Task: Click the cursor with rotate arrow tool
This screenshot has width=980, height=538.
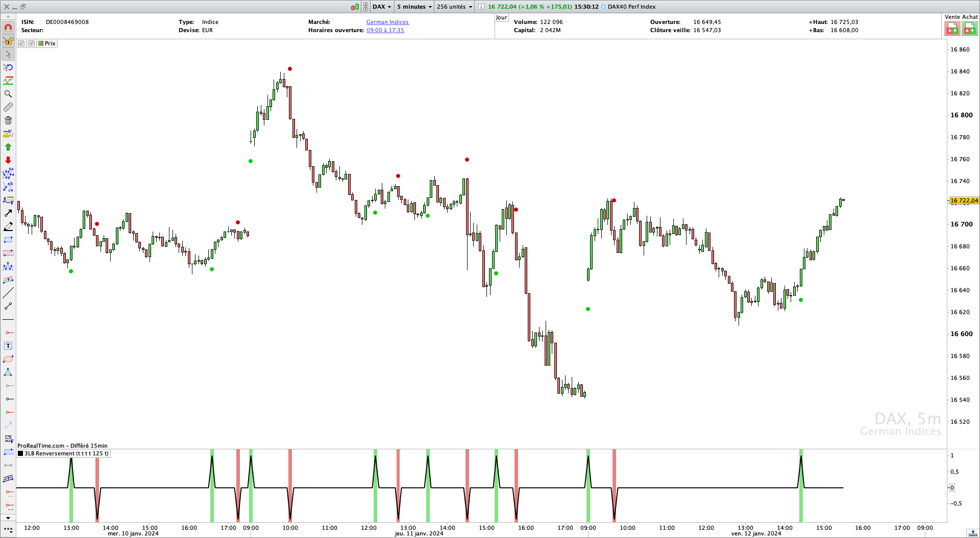Action: pos(8,67)
